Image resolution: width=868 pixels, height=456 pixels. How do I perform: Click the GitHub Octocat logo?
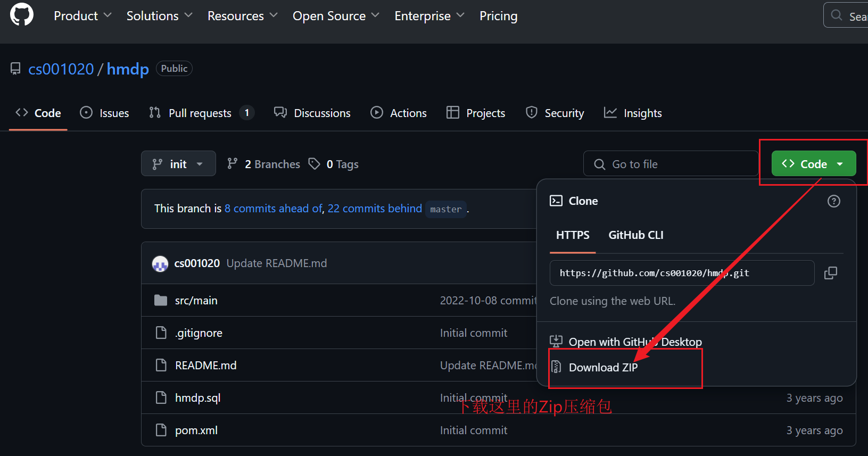[22, 14]
